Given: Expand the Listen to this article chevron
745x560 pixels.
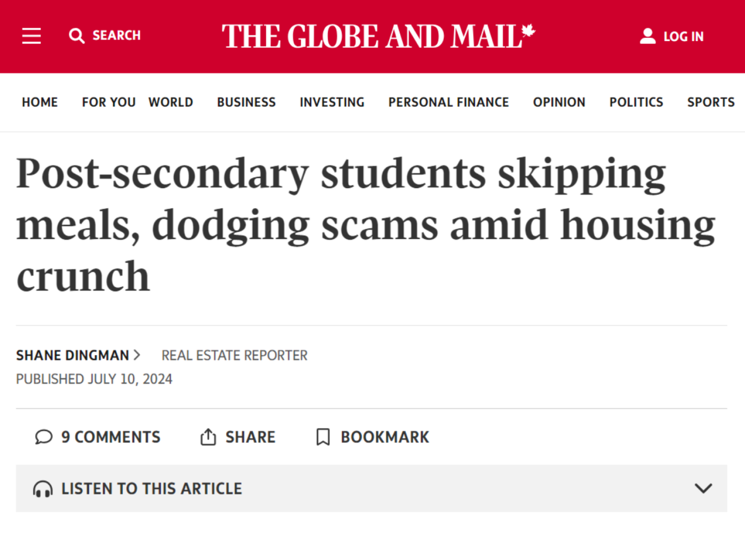Looking at the screenshot, I should (x=703, y=489).
